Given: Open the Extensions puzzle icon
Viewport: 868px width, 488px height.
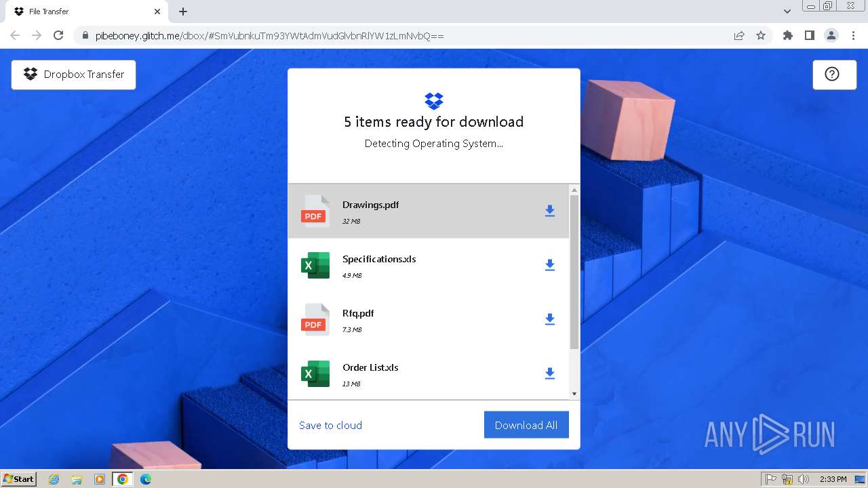Looking at the screenshot, I should (787, 35).
